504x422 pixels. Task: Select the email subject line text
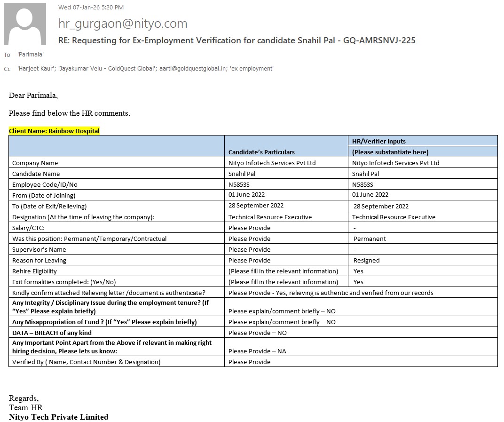[x=236, y=40]
